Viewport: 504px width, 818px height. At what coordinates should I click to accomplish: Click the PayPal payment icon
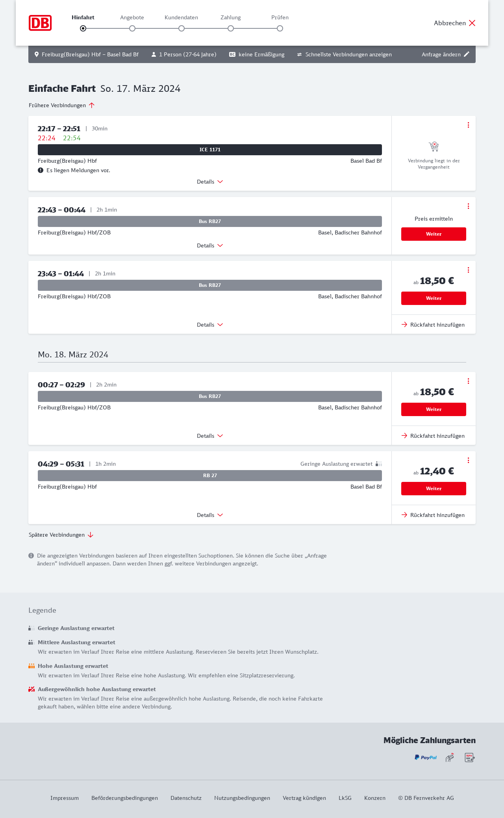[x=426, y=757]
